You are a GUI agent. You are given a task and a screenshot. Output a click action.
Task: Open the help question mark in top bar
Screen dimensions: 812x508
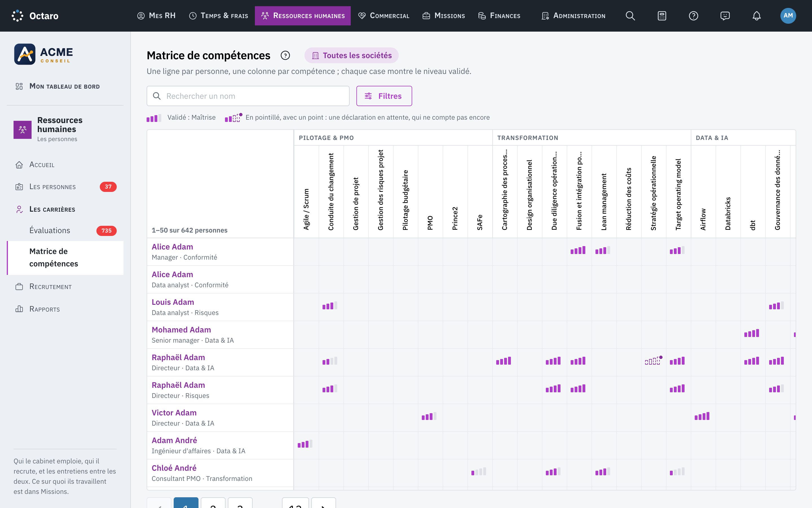[693, 16]
